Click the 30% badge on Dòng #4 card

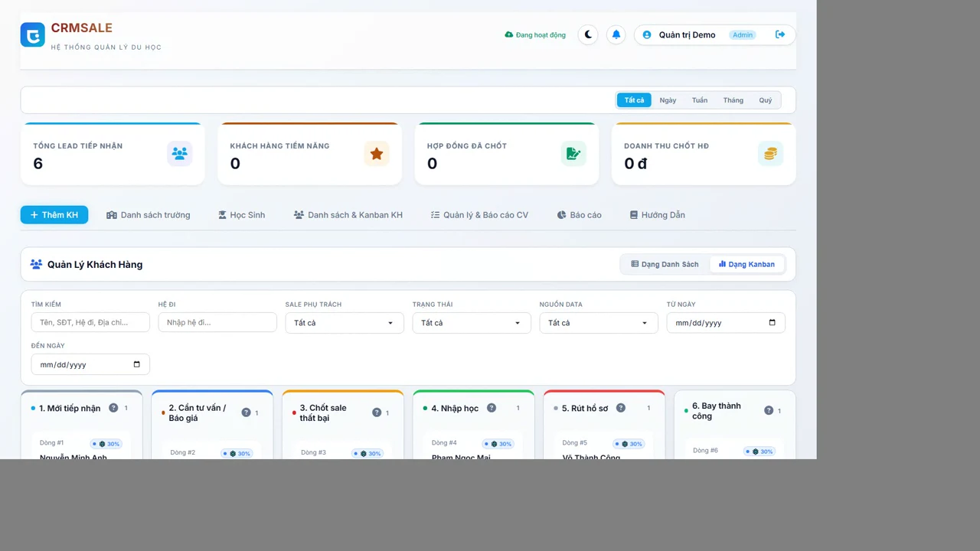click(x=498, y=444)
